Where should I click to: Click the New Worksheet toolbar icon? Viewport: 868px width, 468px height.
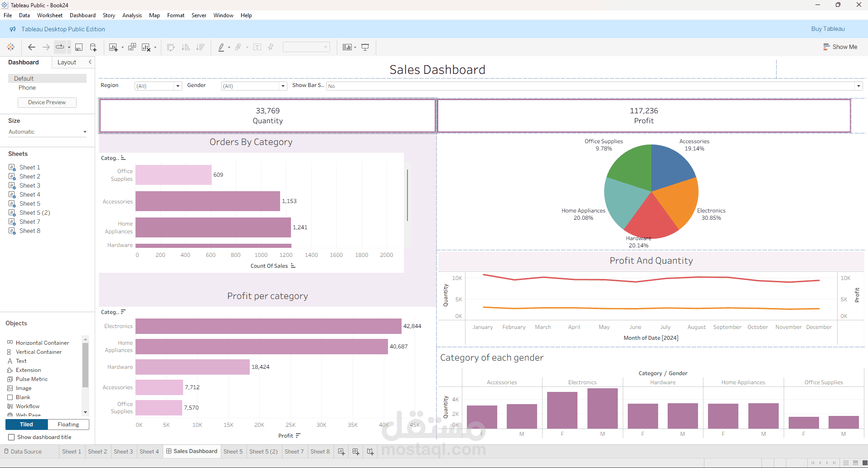coord(113,47)
